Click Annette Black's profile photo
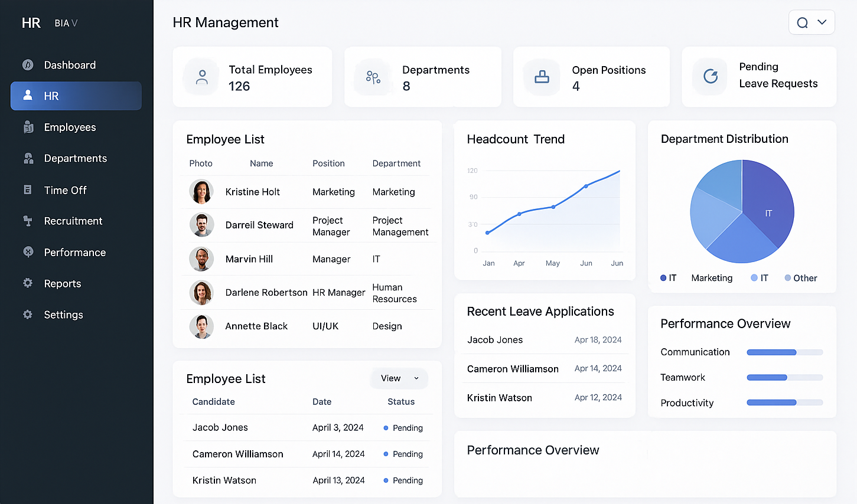 point(201,326)
